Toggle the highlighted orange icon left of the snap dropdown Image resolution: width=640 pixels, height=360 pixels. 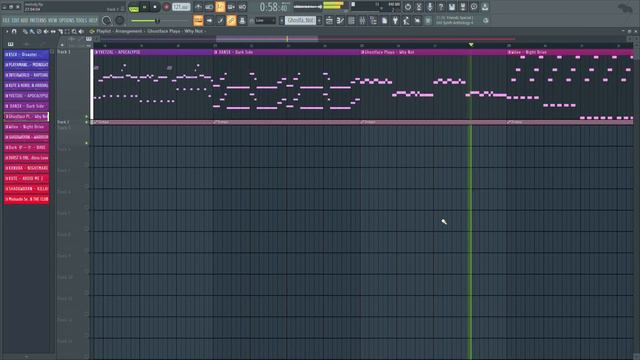(198, 20)
